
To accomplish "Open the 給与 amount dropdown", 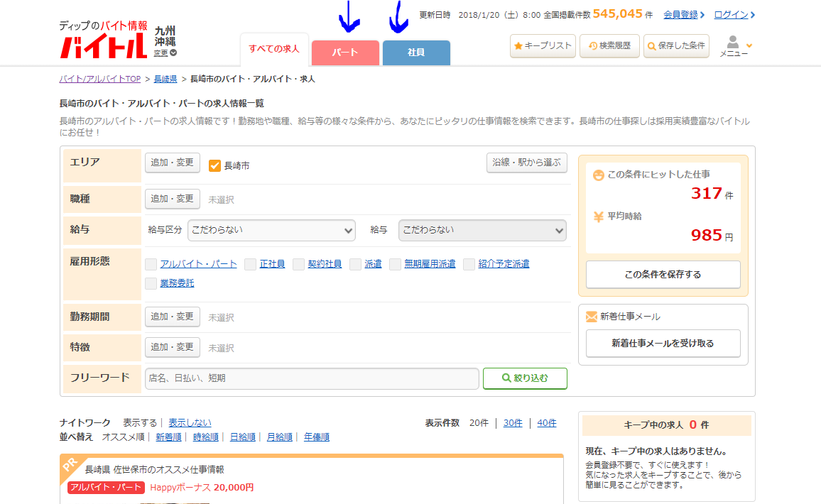I will tap(482, 230).
